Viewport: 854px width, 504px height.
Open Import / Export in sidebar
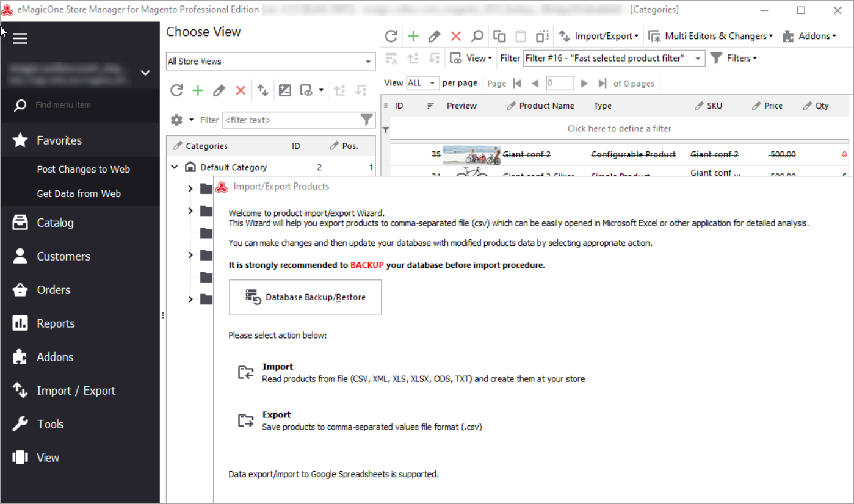pos(80,391)
